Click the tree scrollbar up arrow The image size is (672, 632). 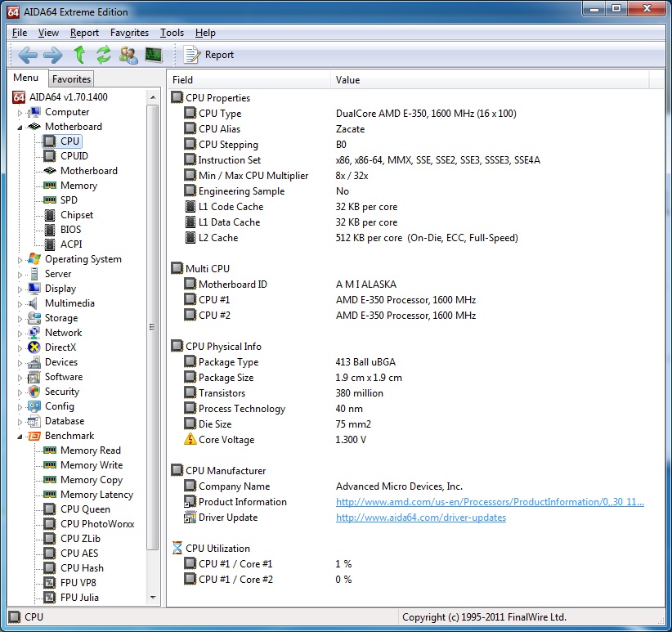tap(153, 97)
